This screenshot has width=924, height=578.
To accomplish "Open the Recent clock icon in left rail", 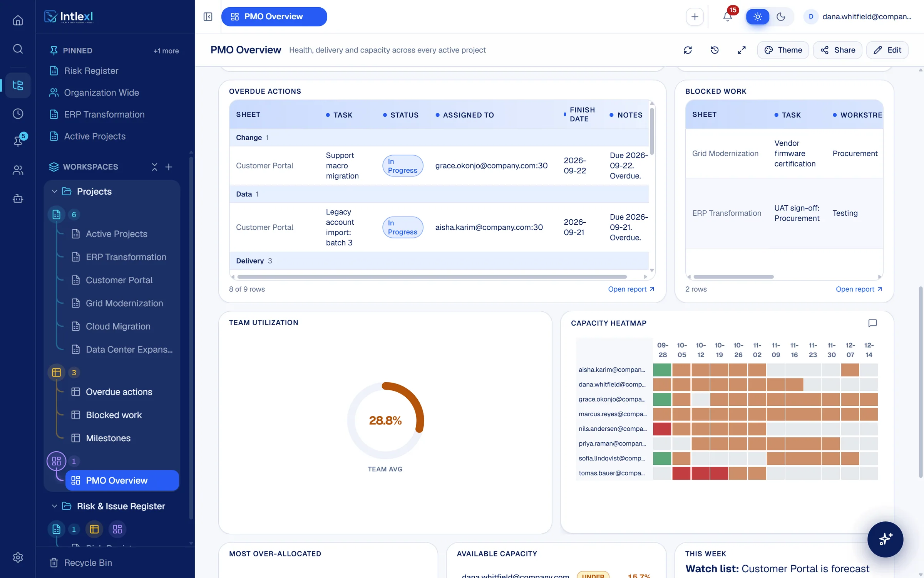I will [x=18, y=114].
